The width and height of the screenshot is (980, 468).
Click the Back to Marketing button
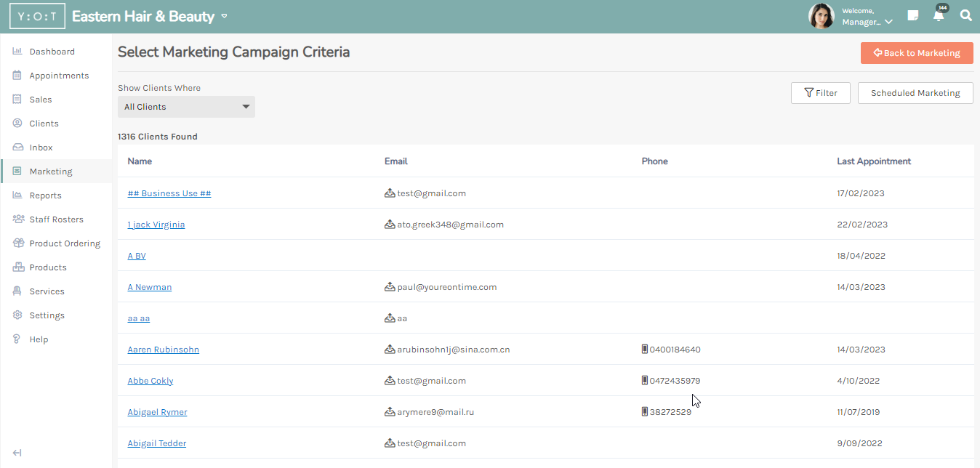[x=917, y=53]
